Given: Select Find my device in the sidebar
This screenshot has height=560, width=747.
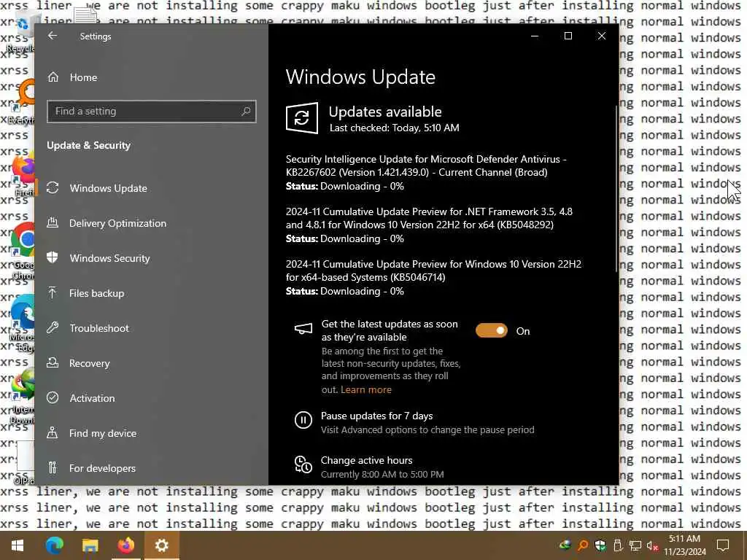Looking at the screenshot, I should (102, 433).
